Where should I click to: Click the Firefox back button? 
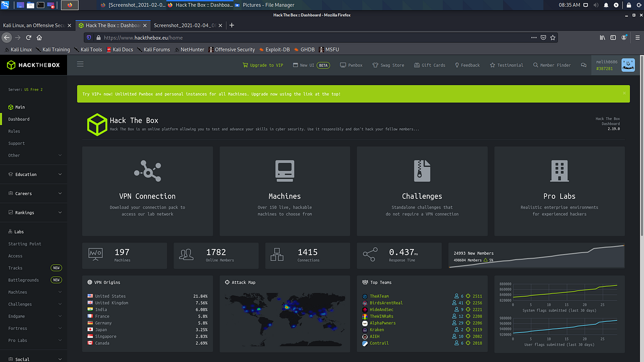tap(6, 38)
